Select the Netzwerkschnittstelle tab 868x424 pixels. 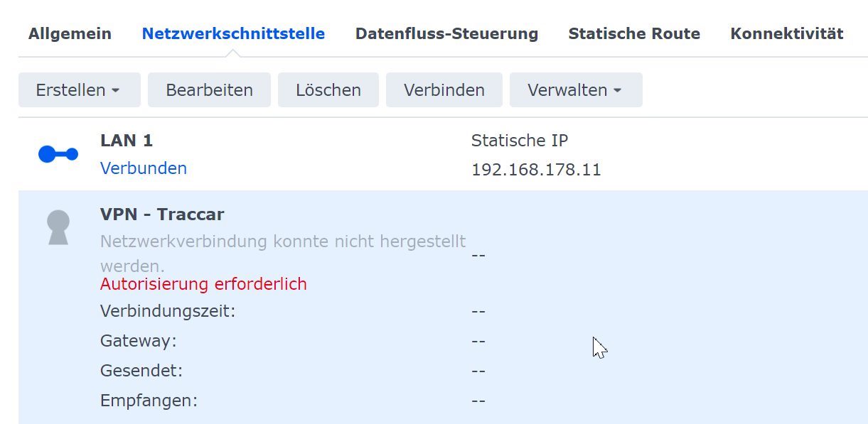click(x=233, y=33)
